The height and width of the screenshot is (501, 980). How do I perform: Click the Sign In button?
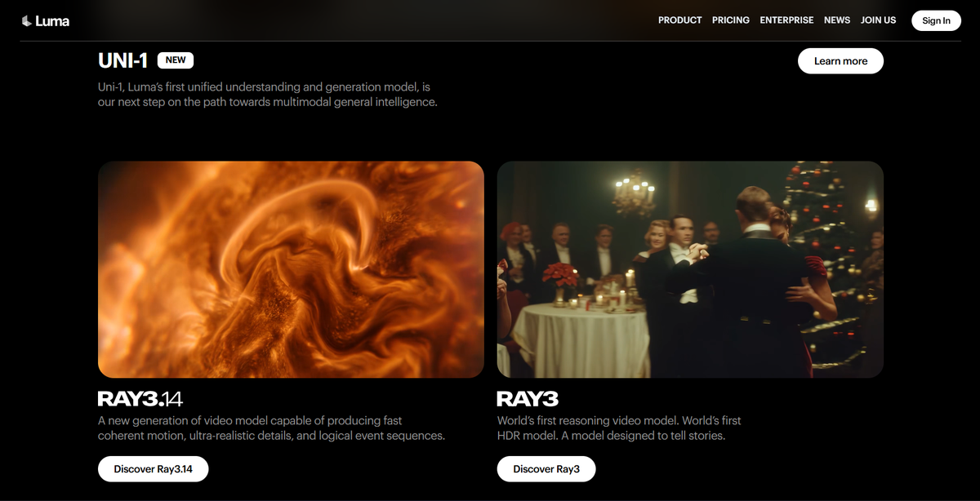(936, 20)
